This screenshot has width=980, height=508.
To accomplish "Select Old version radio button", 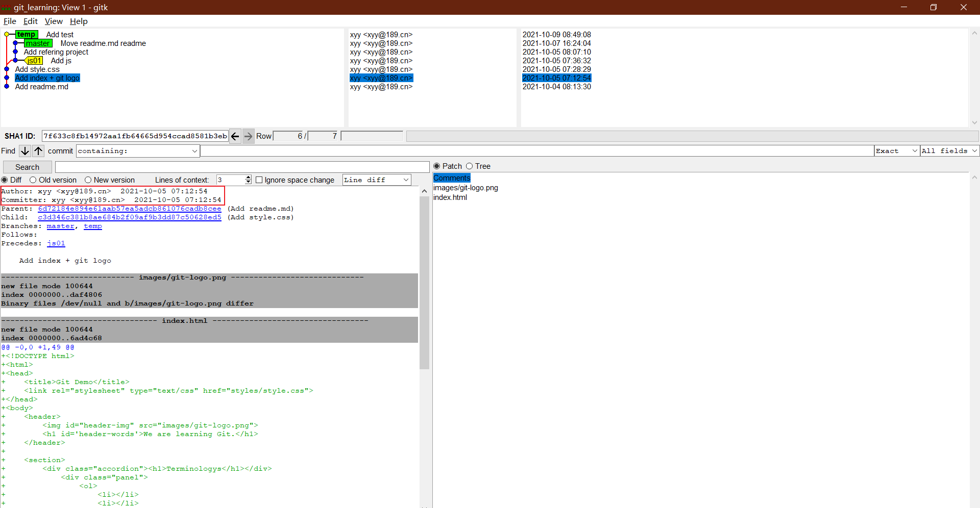I will click(33, 180).
